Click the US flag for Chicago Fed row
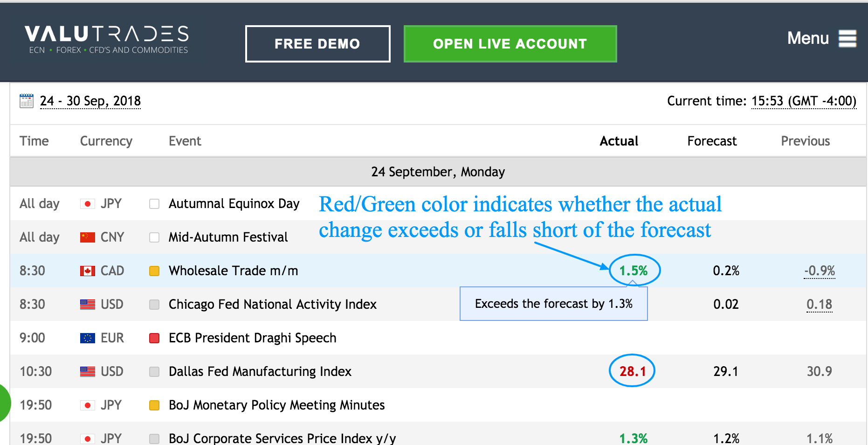This screenshot has width=868, height=445. point(87,305)
